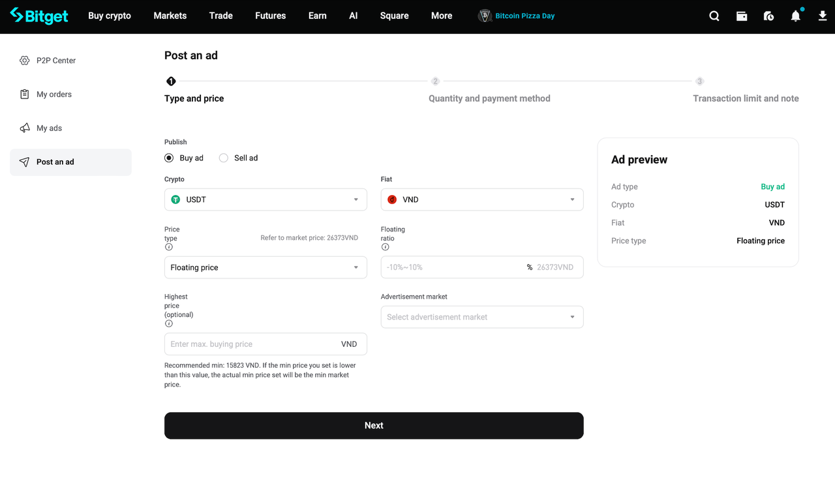Click the Post an ad paper-plane icon
Screen dimensions: 835x504
click(x=25, y=162)
